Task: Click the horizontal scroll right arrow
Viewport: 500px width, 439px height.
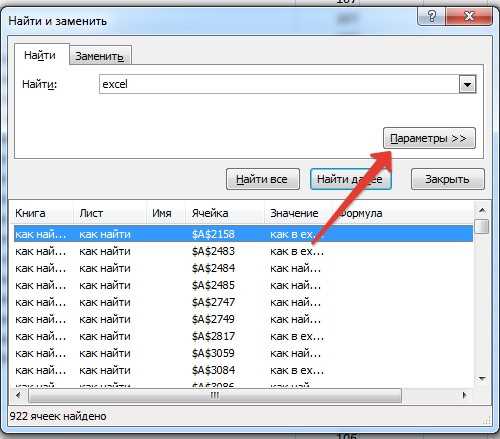Action: [464, 396]
